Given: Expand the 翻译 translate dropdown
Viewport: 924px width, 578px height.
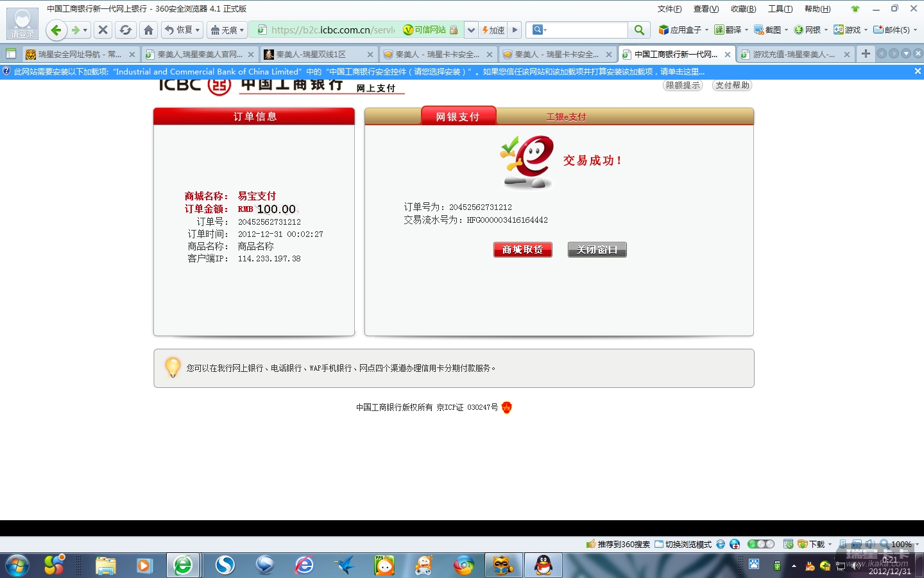Looking at the screenshot, I should tap(746, 30).
